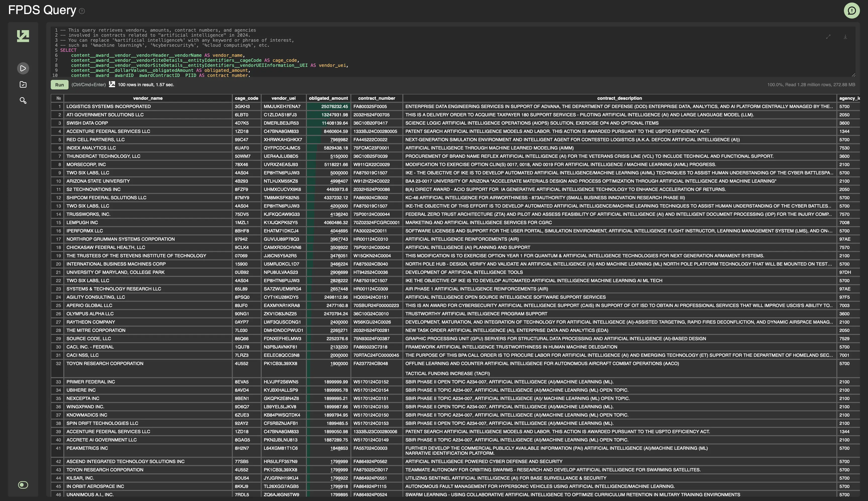This screenshot has height=501, width=868.
Task: Click the contract_number column header
Action: coord(376,98)
